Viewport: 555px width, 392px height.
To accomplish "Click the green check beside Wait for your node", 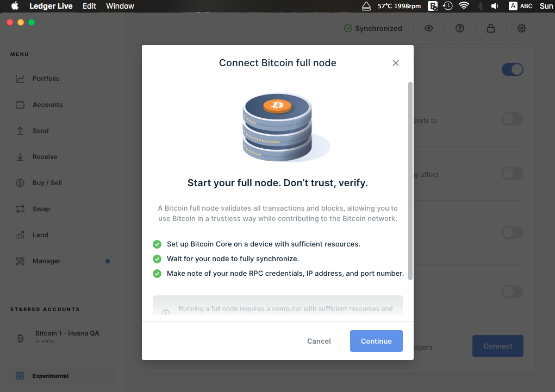I will click(x=157, y=259).
